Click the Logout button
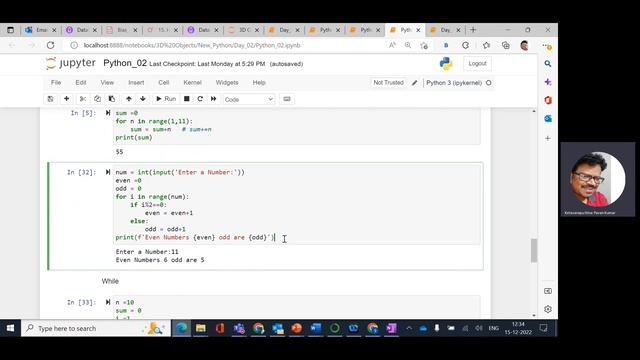Screen dimensions: 640x360 477,64
